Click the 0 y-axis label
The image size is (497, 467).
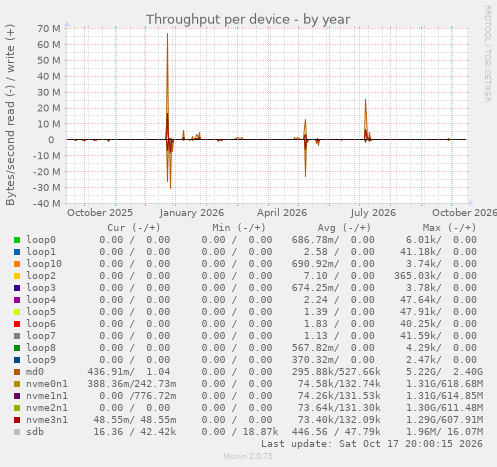51,140
